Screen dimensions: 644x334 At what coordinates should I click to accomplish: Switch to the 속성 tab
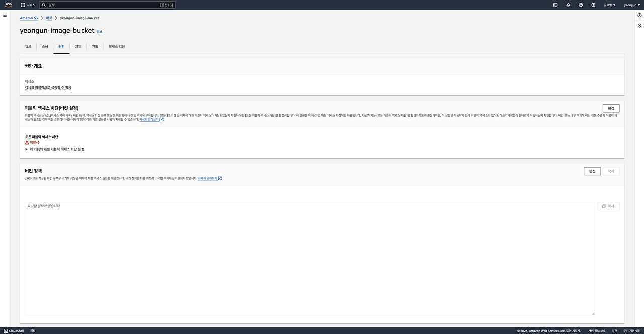[45, 47]
